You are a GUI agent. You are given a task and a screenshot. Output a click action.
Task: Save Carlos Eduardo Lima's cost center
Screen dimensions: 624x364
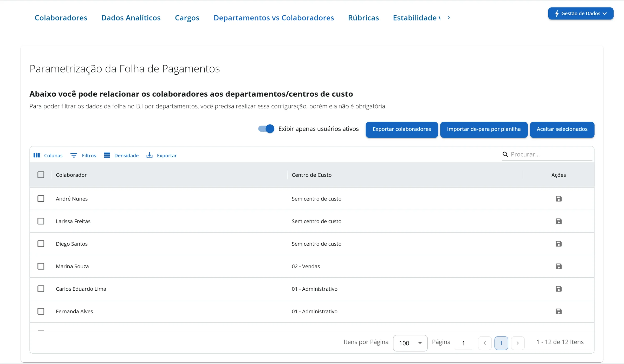[558, 289]
